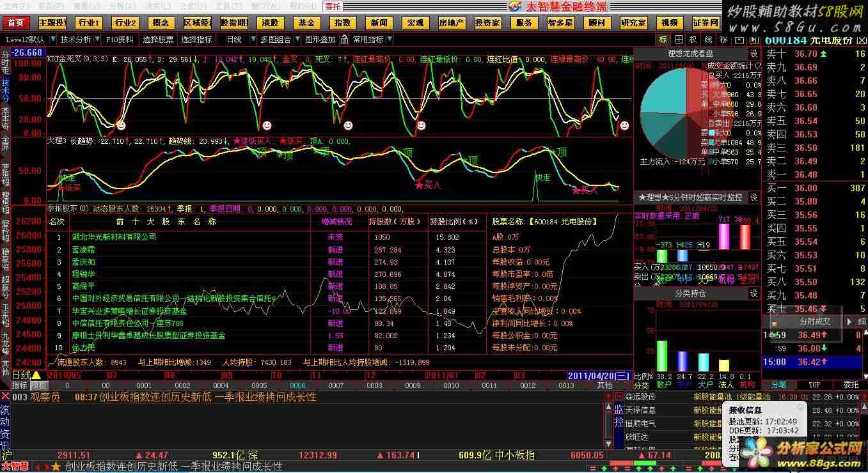Select the 委托 tab in quote panel
The image size is (868, 473).
coord(851,385)
